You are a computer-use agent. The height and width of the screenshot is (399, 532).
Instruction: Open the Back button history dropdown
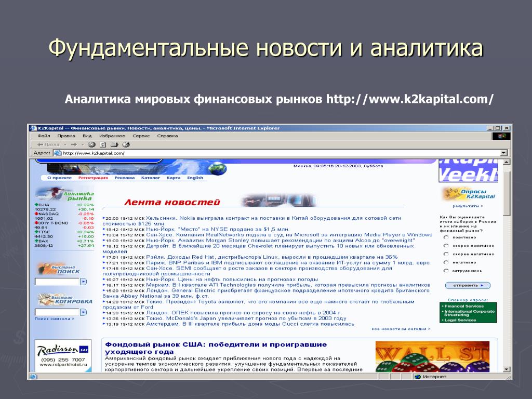coord(65,144)
